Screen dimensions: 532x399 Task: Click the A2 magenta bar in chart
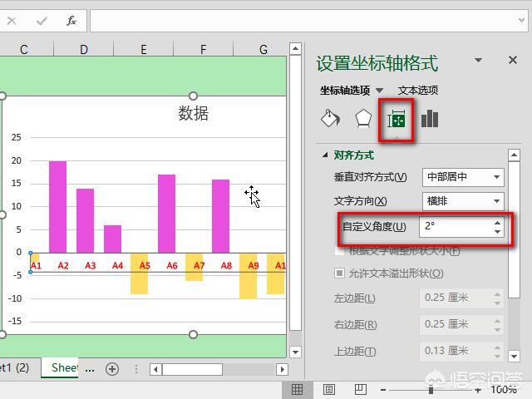(57, 207)
